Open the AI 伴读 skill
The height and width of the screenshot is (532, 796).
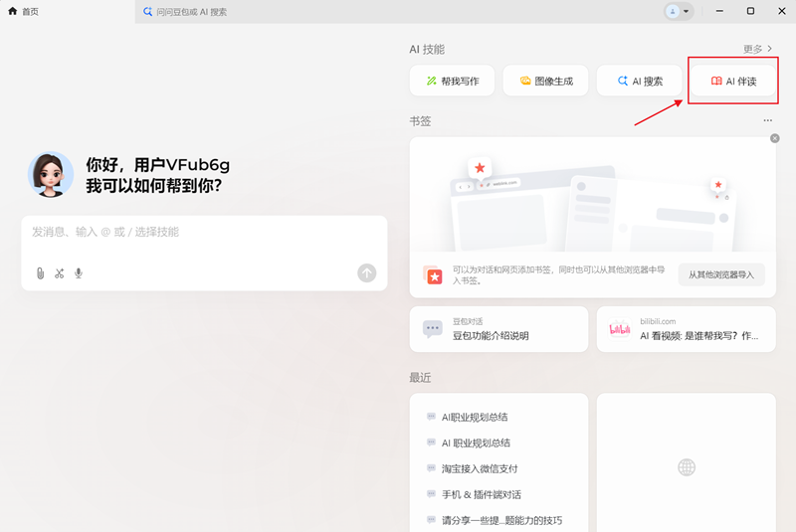[733, 81]
